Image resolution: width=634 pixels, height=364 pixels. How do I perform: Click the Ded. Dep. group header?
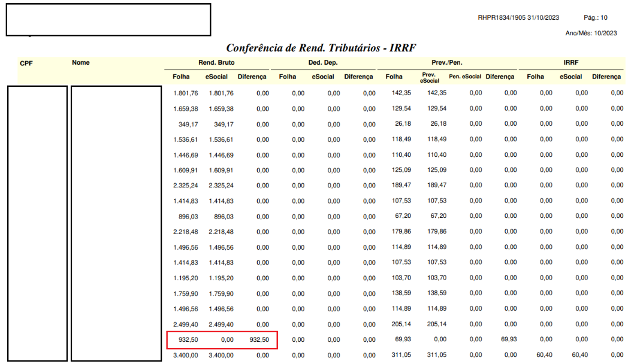tap(323, 62)
